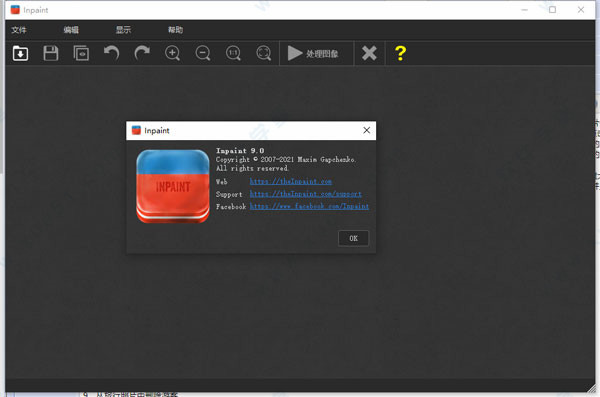The height and width of the screenshot is (397, 600).
Task: Open help via yellow question mark
Action: coord(400,53)
